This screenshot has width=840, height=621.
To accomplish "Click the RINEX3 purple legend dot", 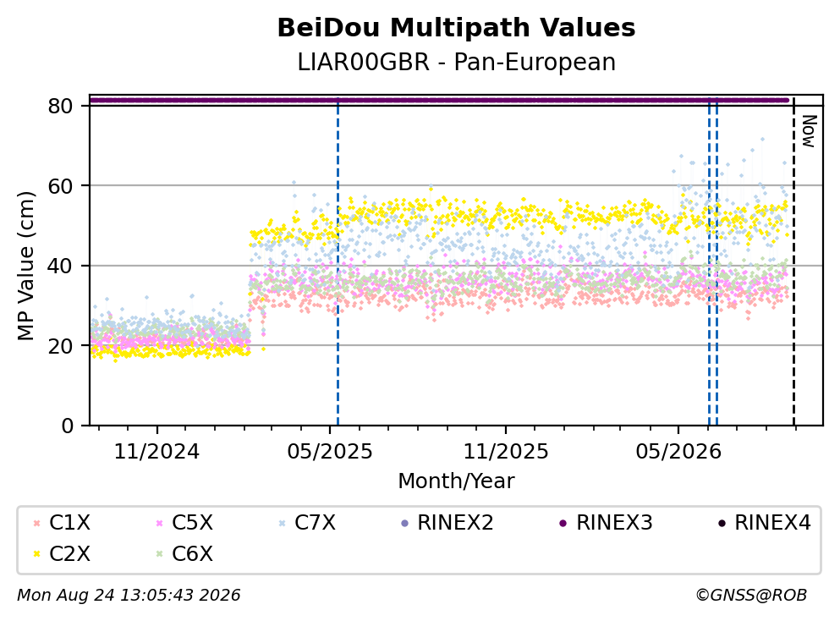I will [x=563, y=523].
